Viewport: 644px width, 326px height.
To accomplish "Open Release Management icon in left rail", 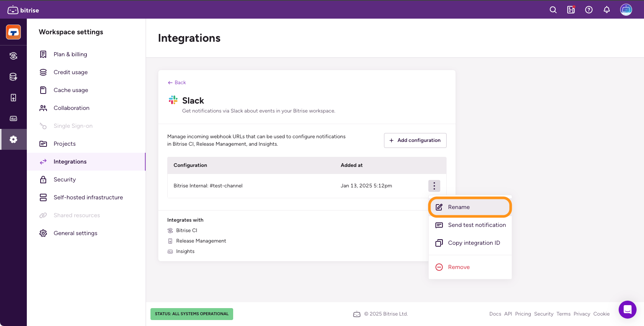I will [x=13, y=98].
